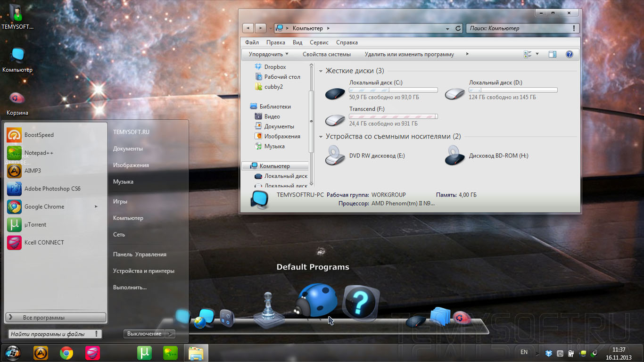
Task: Click Локальный диск (D:) usage bar
Action: pos(513,90)
